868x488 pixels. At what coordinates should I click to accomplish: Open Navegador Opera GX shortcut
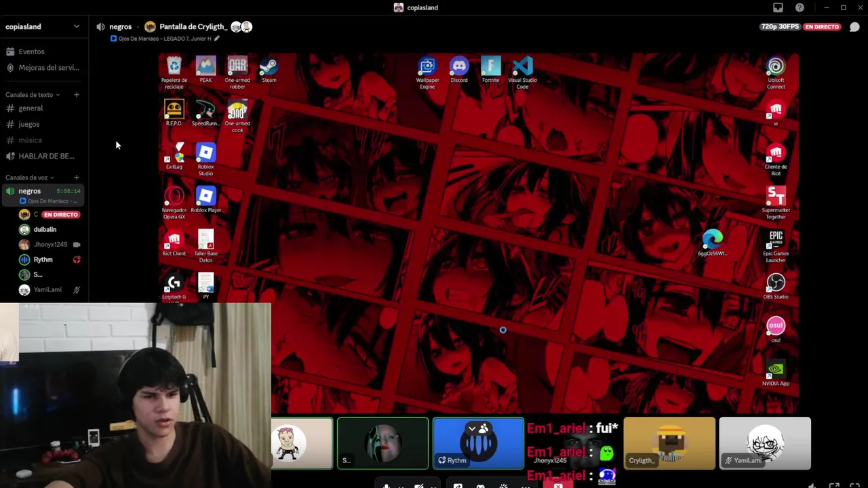point(174,203)
